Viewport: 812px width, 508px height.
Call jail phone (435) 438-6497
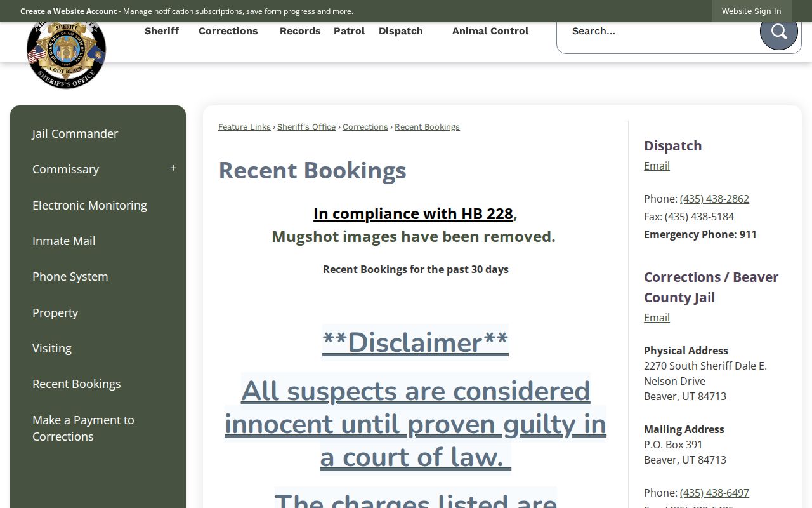click(x=714, y=493)
